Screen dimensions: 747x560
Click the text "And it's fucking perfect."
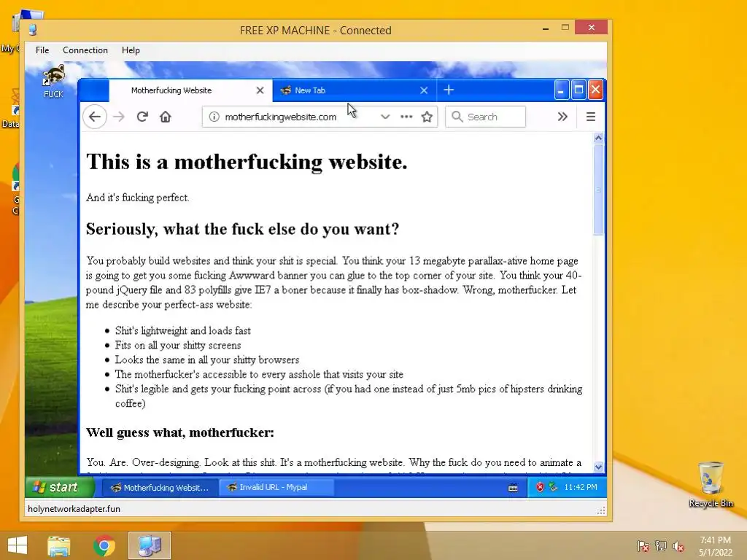[x=138, y=198]
